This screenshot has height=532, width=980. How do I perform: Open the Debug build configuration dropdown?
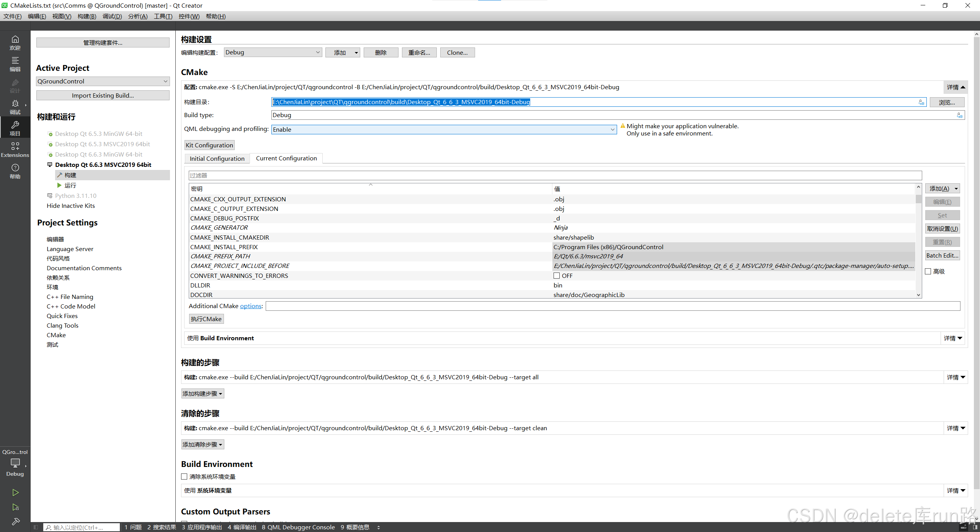tap(273, 52)
